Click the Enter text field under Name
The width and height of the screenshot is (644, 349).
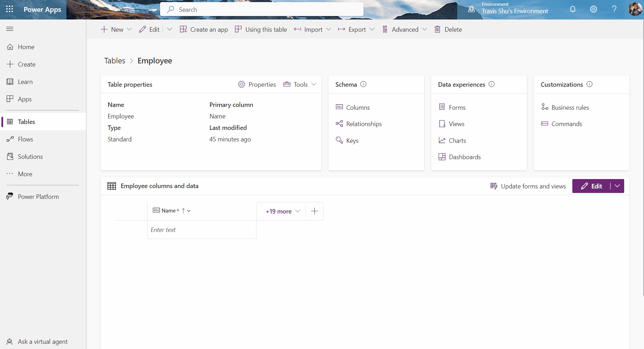[x=202, y=230]
